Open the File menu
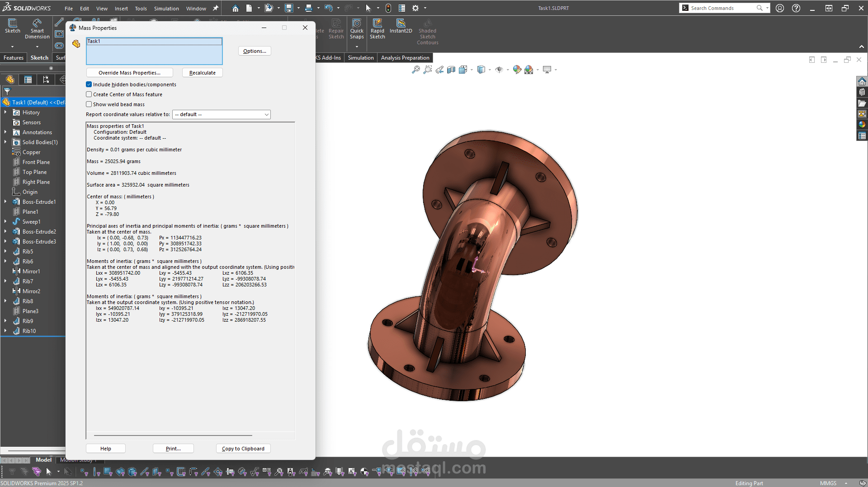 69,9
